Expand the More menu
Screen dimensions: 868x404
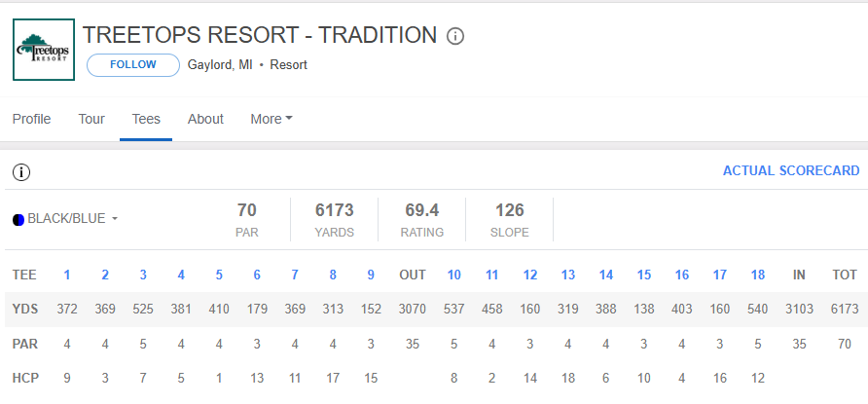[271, 119]
